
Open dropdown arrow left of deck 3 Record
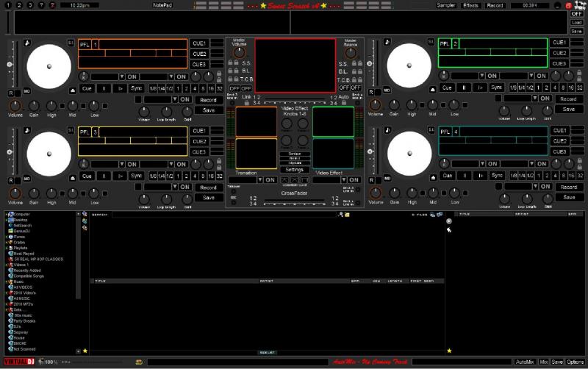pyautogui.click(x=175, y=187)
